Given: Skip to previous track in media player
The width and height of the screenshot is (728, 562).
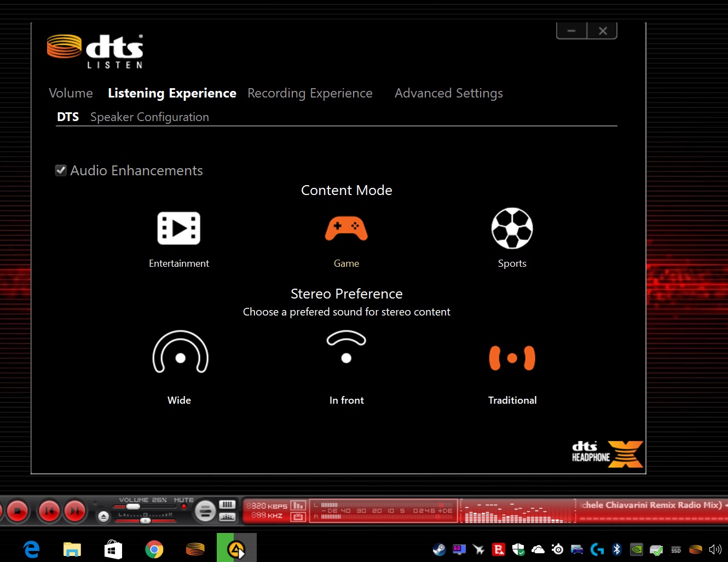Looking at the screenshot, I should (x=49, y=512).
